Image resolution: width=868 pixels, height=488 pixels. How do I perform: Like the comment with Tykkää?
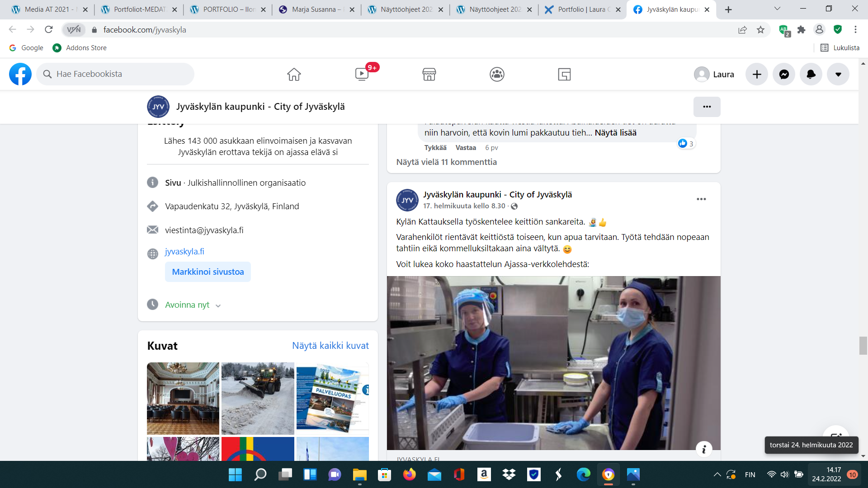[x=435, y=148]
